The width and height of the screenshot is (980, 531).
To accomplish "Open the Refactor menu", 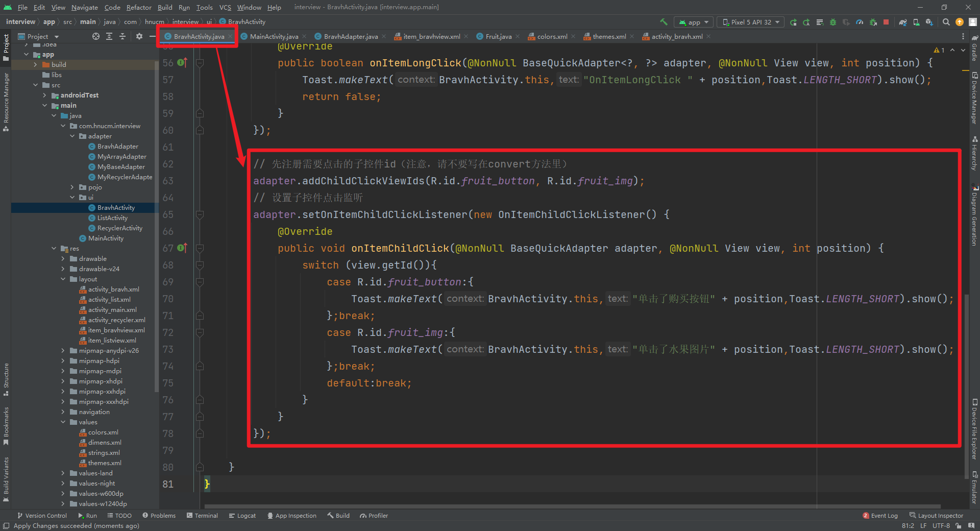I will point(139,7).
